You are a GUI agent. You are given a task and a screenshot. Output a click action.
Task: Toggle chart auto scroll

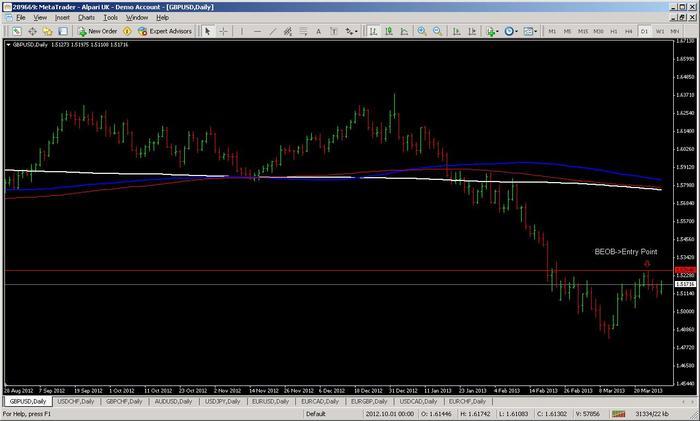tap(456, 31)
